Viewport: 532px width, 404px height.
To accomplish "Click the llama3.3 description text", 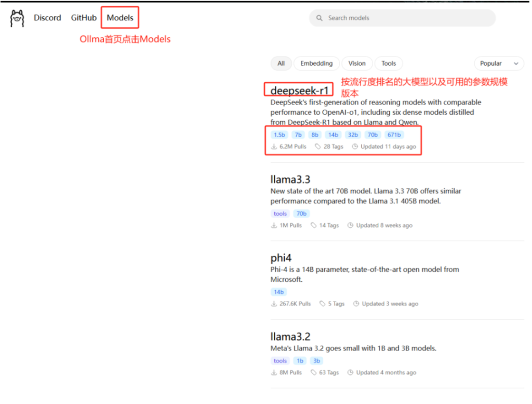I will [366, 196].
